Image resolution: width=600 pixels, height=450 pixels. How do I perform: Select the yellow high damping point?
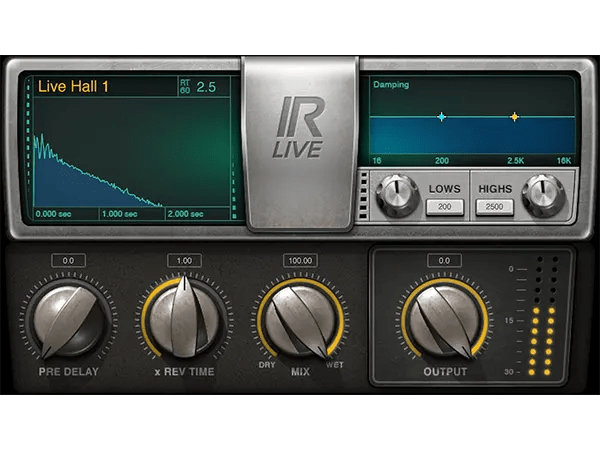(x=515, y=117)
